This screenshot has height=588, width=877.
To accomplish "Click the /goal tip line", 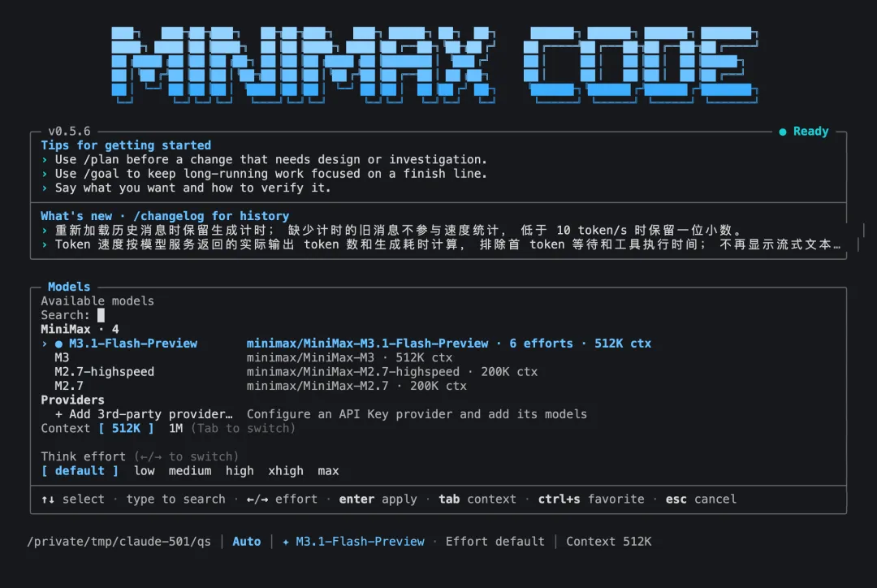I will (264, 174).
